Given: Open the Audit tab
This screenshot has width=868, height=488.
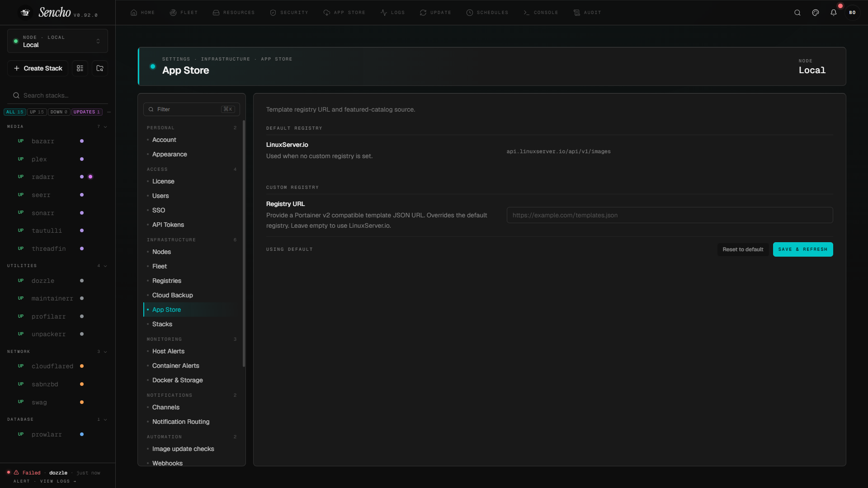Looking at the screenshot, I should point(587,13).
